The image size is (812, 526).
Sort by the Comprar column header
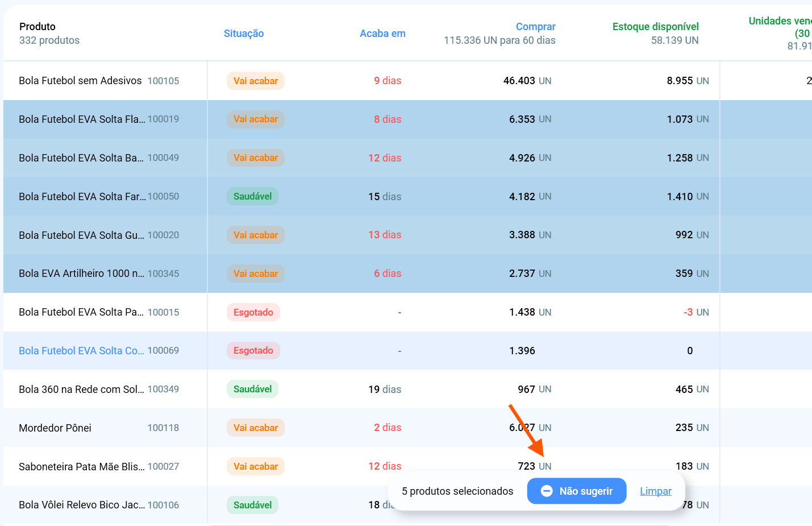(535, 27)
